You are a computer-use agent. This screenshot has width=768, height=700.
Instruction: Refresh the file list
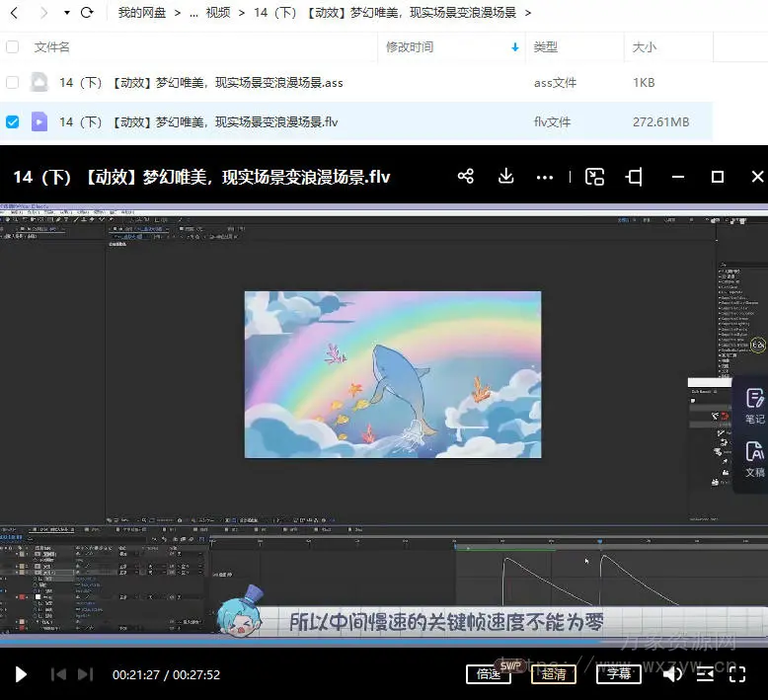click(x=87, y=13)
